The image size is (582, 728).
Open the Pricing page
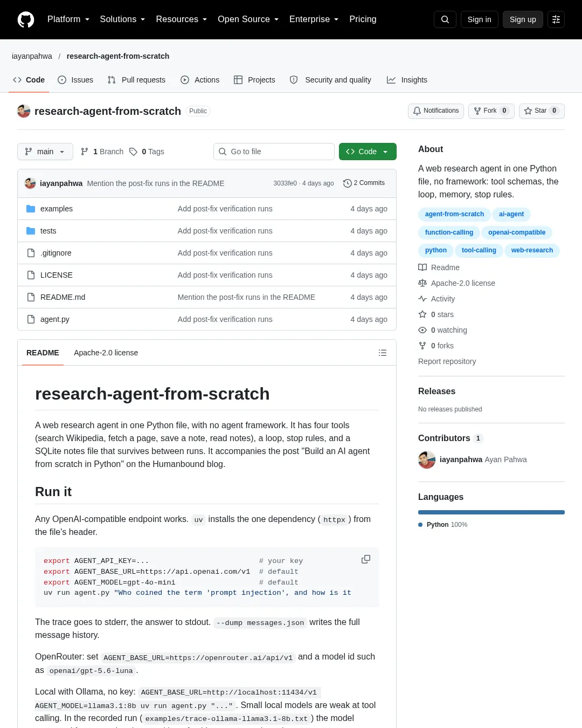click(x=363, y=19)
